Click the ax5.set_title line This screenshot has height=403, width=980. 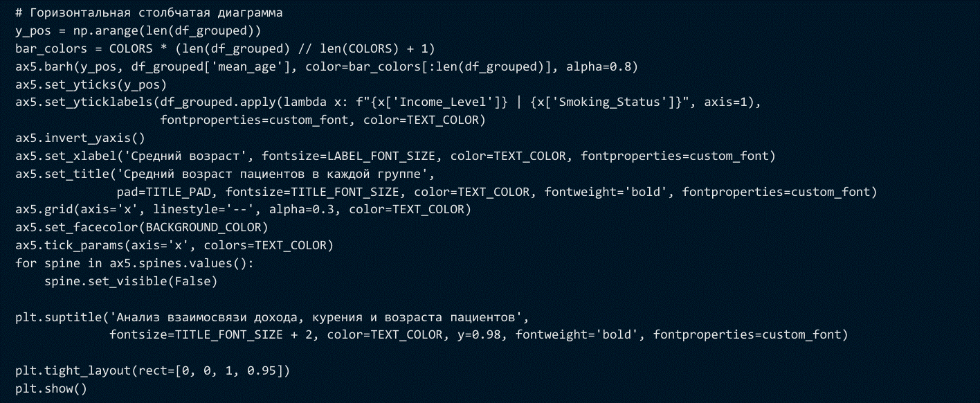[224, 174]
